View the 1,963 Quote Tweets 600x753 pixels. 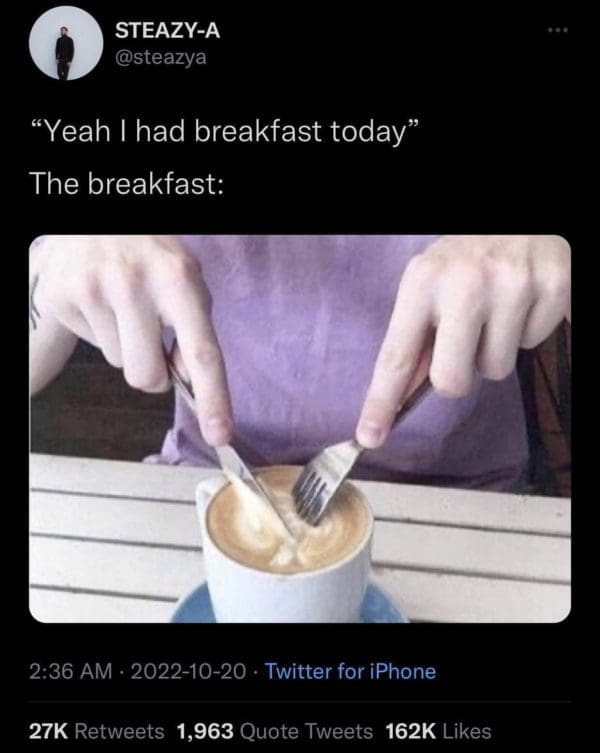pyautogui.click(x=275, y=731)
